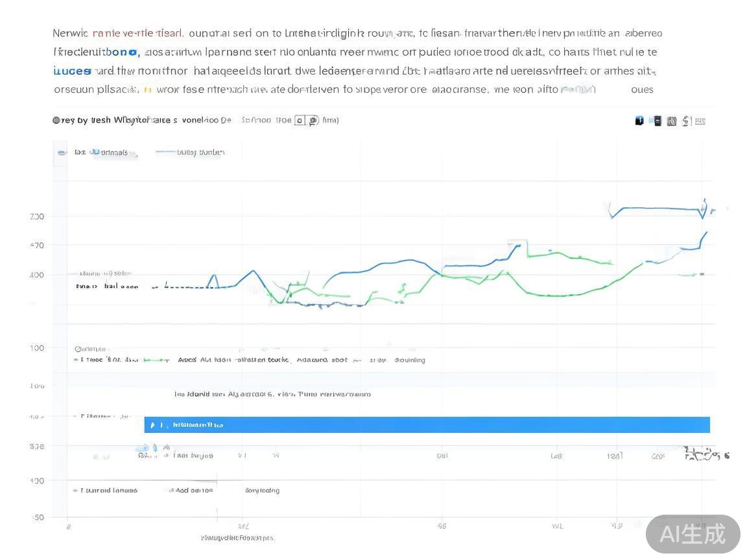This screenshot has width=747, height=560.
Task: Click the dark document icon in chart toolbar
Action: 657,121
